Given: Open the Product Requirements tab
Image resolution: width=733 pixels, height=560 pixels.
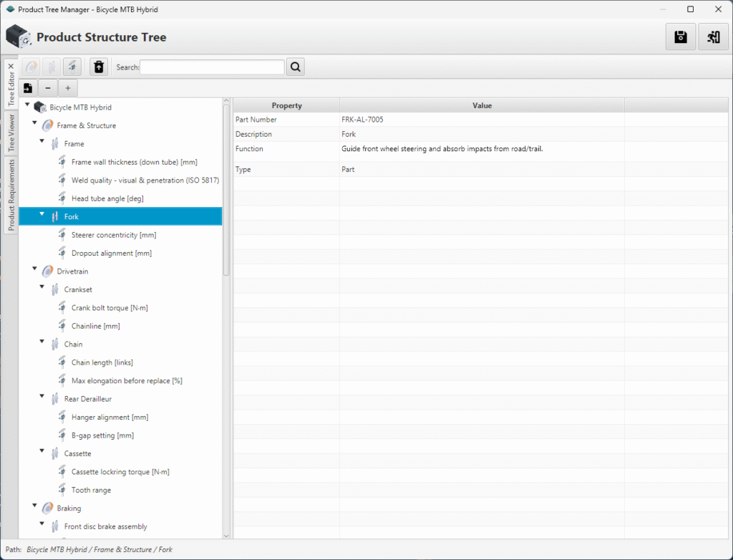Looking at the screenshot, I should pos(11,195).
